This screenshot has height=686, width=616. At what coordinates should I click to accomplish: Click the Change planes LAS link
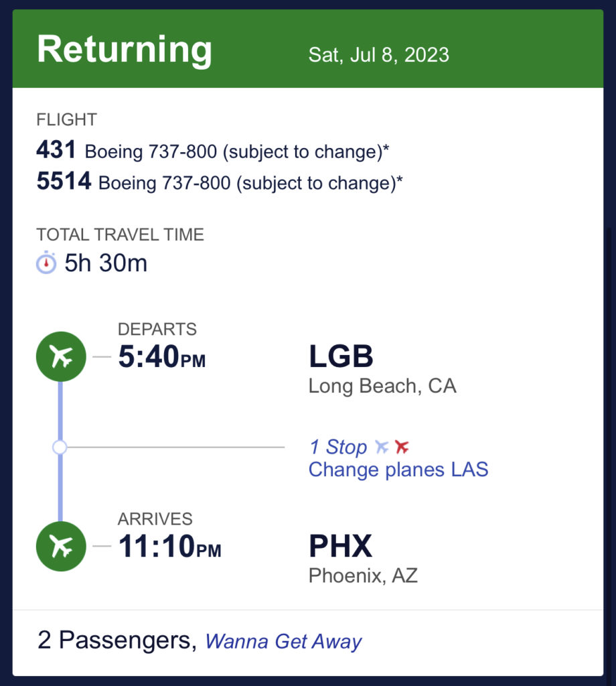[x=398, y=470]
